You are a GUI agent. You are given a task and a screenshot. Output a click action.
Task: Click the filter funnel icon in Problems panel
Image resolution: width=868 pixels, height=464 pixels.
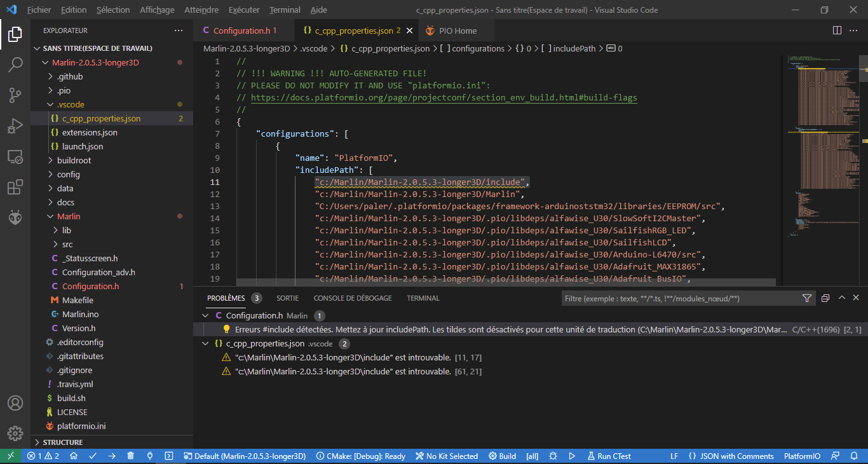pos(807,298)
